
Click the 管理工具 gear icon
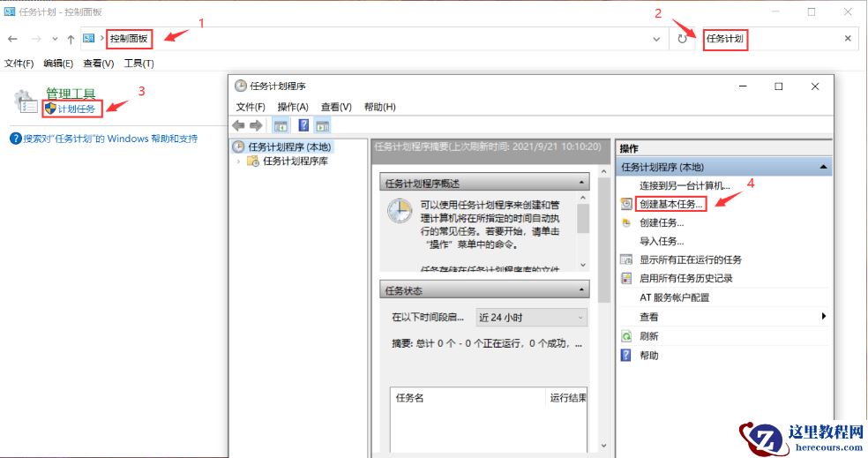click(26, 101)
